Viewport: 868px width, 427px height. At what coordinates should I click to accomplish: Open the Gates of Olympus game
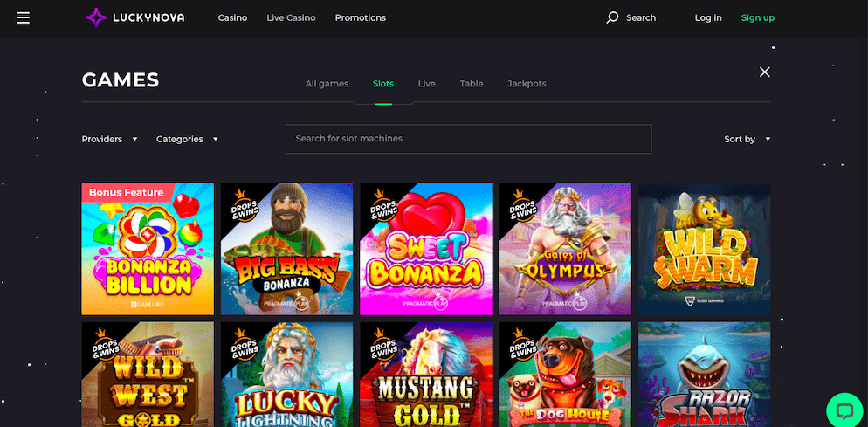[565, 249]
